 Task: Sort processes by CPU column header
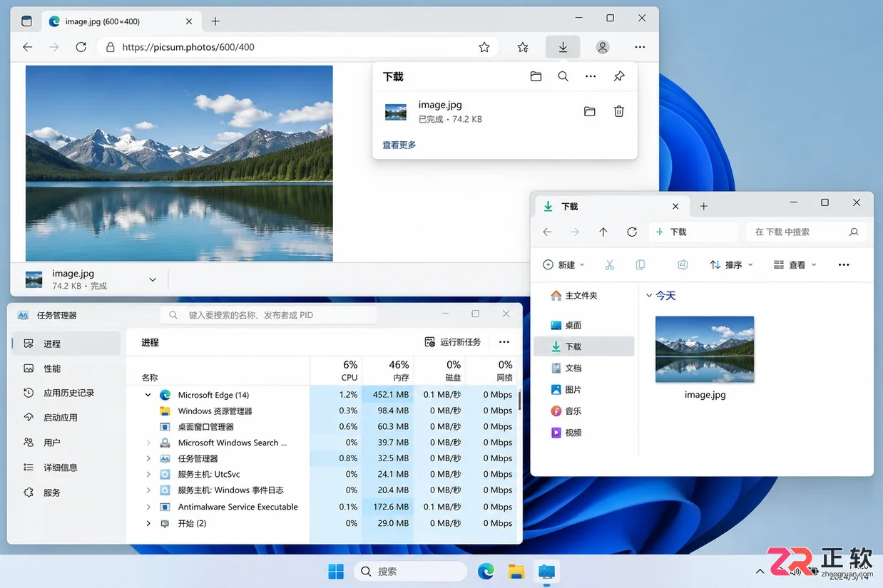tap(336, 371)
